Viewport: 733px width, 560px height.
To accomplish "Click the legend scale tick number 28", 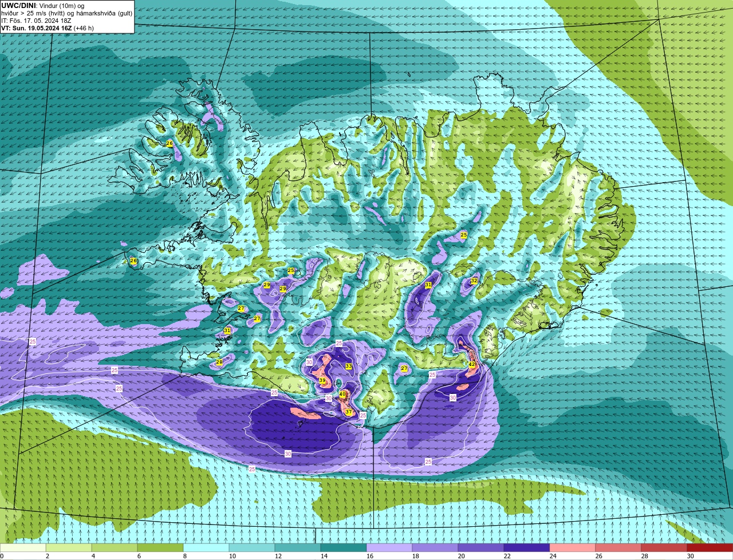I will click(645, 556).
